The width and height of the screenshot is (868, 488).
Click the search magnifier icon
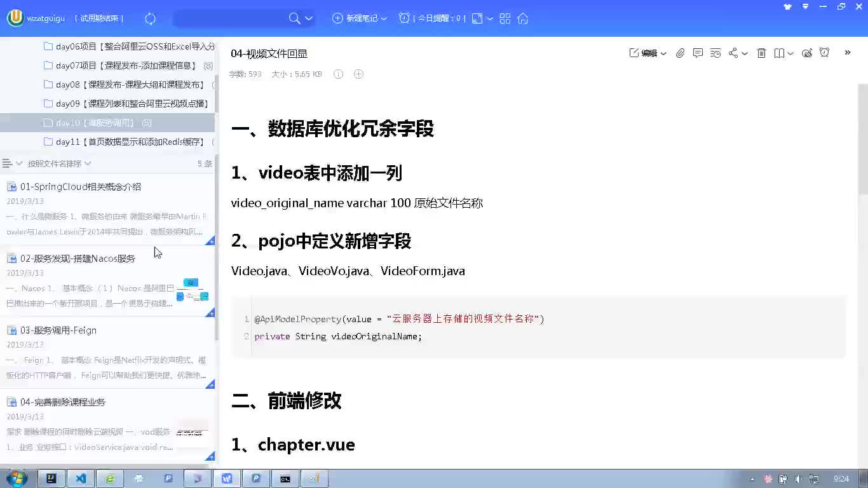(294, 18)
